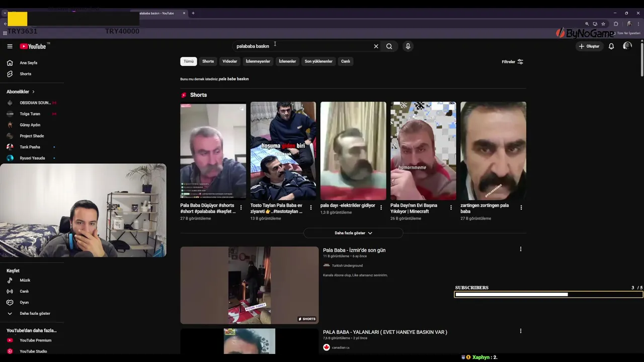Open the browser extensions puzzle icon

point(616,24)
